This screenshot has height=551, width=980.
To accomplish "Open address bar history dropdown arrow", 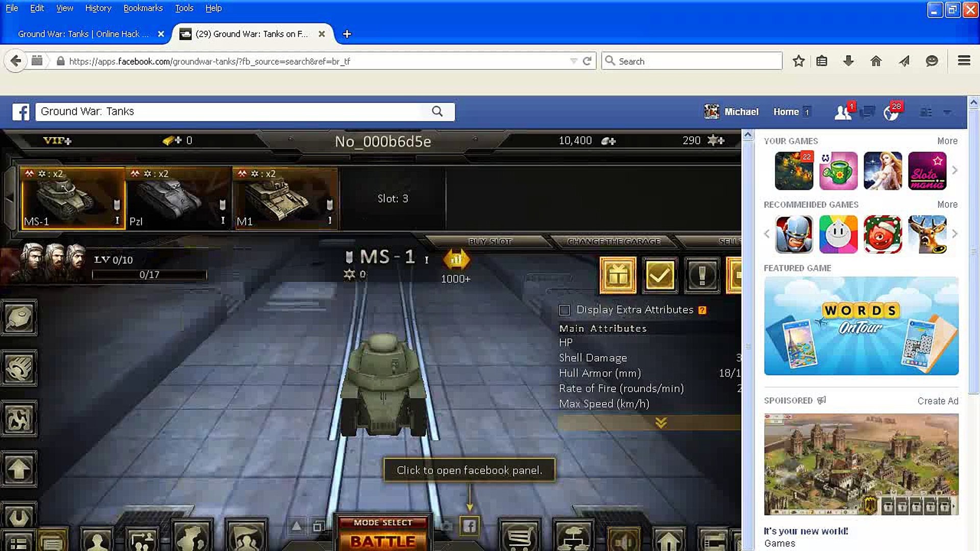I will pos(574,61).
